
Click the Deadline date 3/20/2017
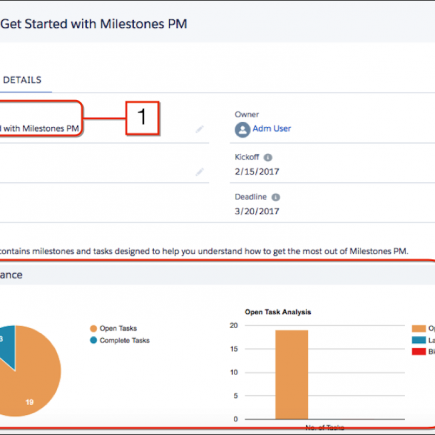coord(257,211)
